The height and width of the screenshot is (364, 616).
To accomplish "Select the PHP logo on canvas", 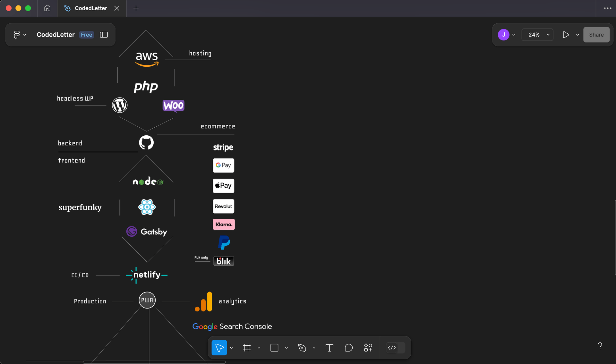I will pyautogui.click(x=146, y=86).
